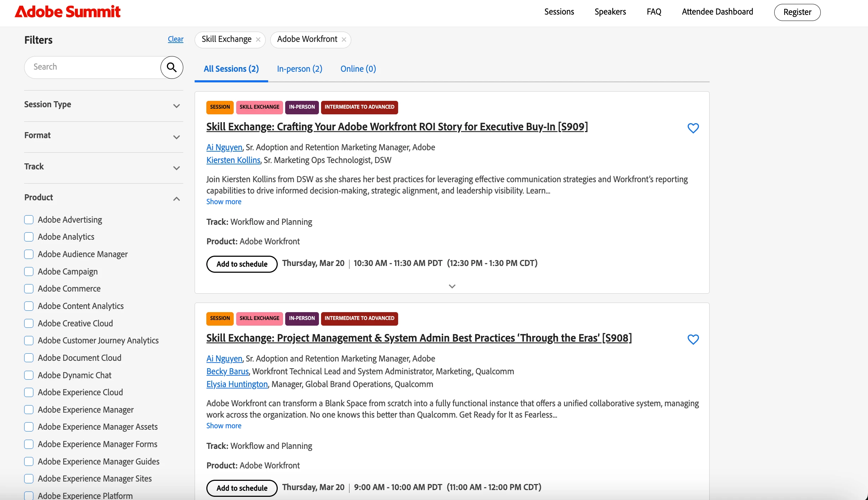Add the S909 session to schedule
Viewport: 868px width, 500px height.
[x=242, y=264]
